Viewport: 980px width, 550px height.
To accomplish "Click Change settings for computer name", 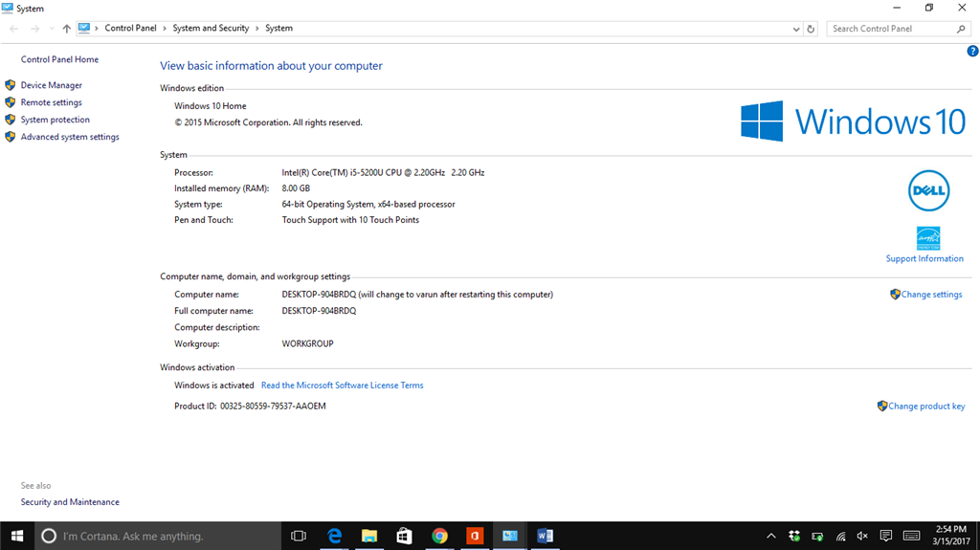I will (931, 295).
